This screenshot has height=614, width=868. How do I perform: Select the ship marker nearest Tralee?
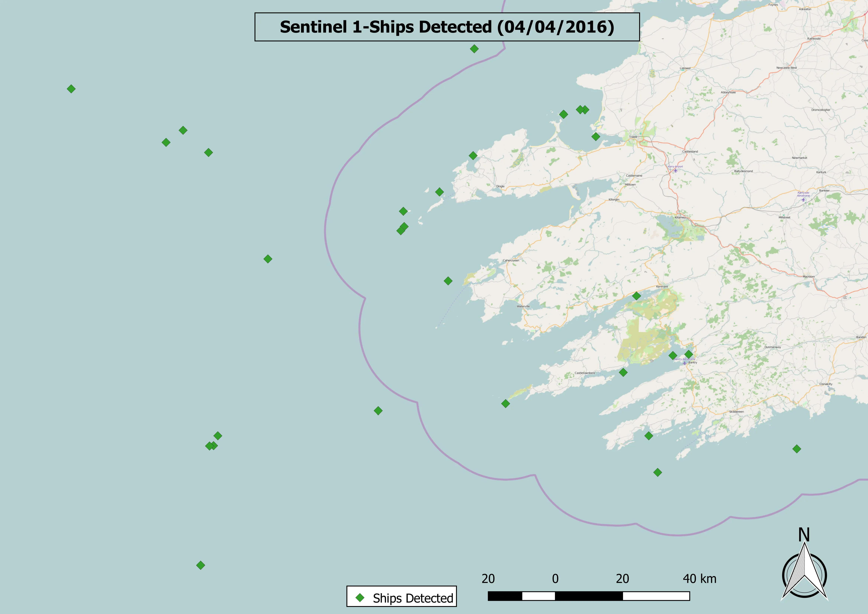(x=596, y=137)
